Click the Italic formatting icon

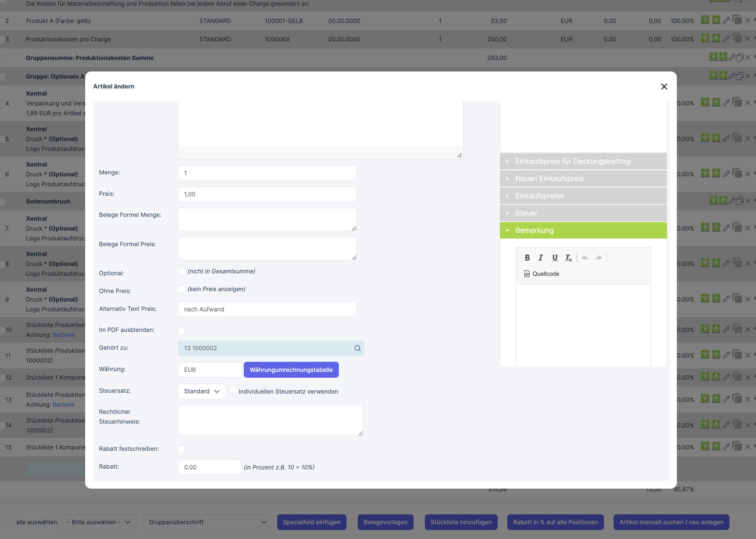point(541,257)
